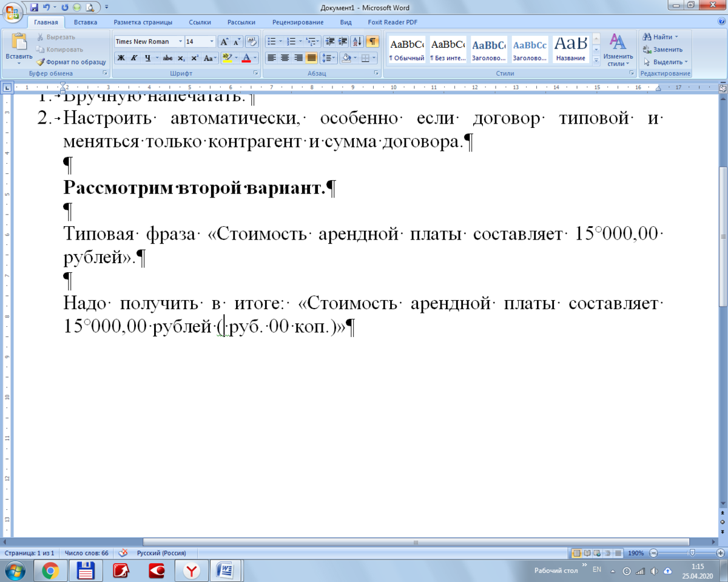
Task: Align text left
Action: coord(271,58)
